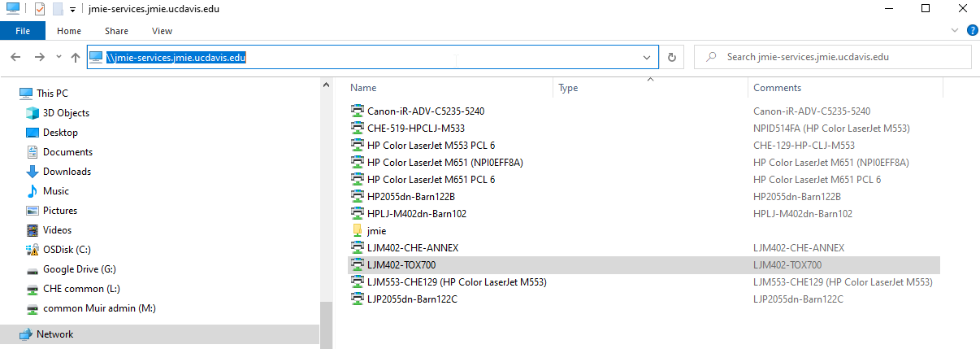Click the HP Color LaserJet M553 PCL 6 icon
Screen dimensions: 980x349
click(x=358, y=145)
